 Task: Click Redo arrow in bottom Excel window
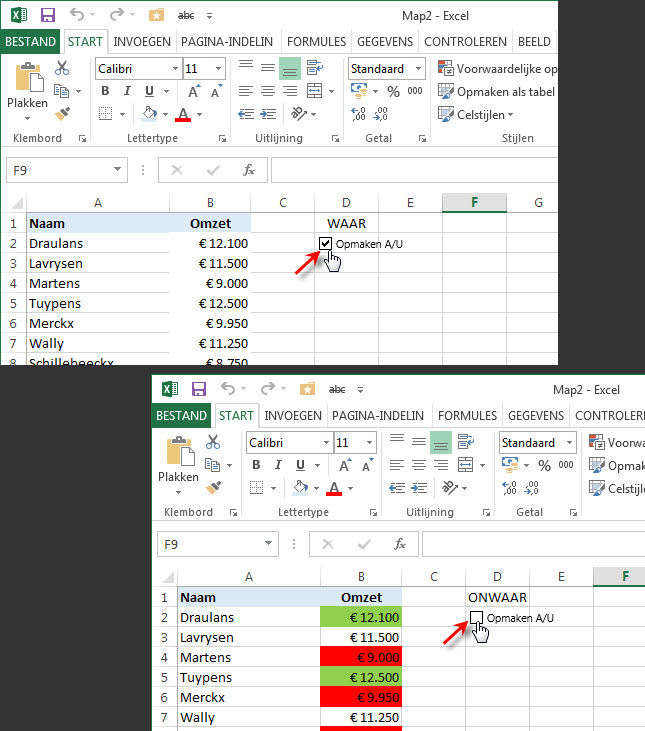268,388
